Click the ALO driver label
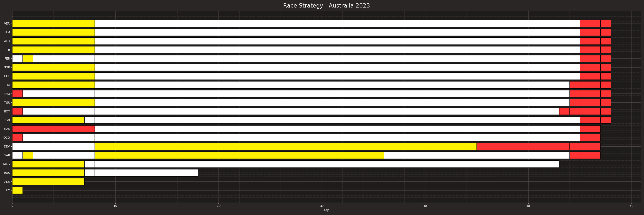 click(x=7, y=41)
